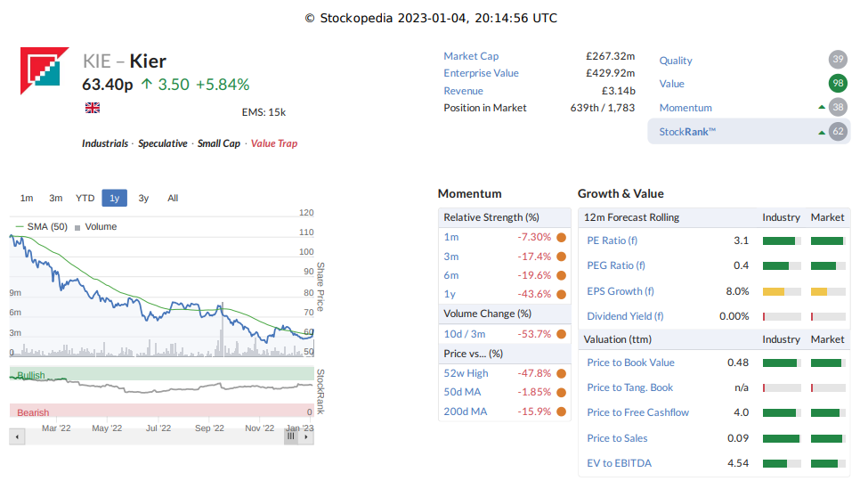Open the Enterprise Value link
This screenshot has width=868, height=489.
pos(481,73)
